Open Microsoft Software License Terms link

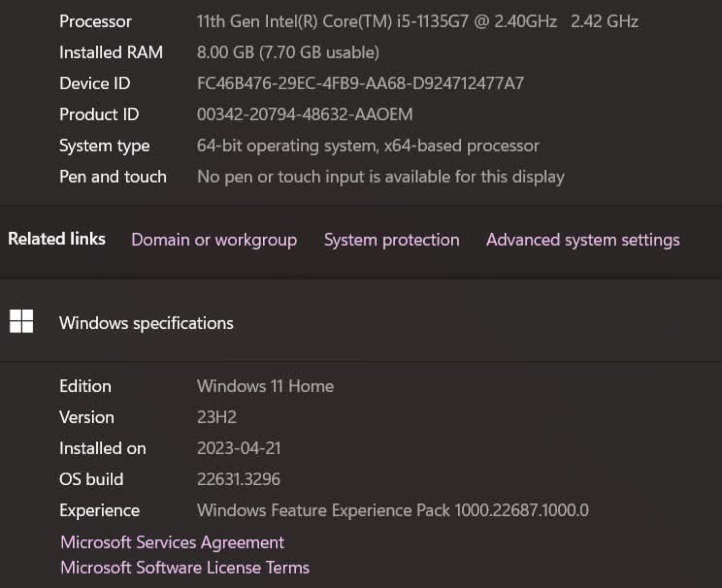[x=185, y=567]
